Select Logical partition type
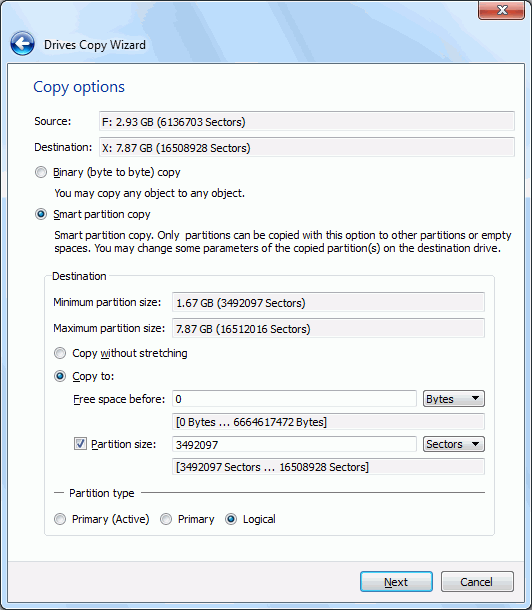 click(x=231, y=519)
